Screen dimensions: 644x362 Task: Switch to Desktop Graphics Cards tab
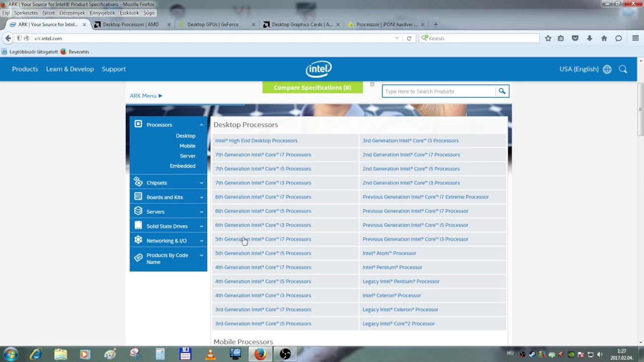click(301, 24)
